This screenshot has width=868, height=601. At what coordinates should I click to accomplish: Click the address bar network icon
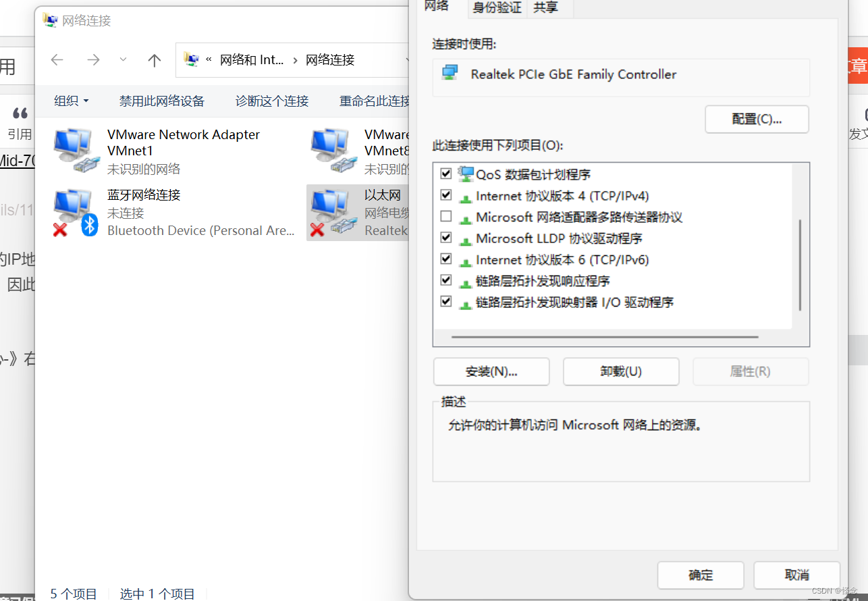[x=192, y=59]
